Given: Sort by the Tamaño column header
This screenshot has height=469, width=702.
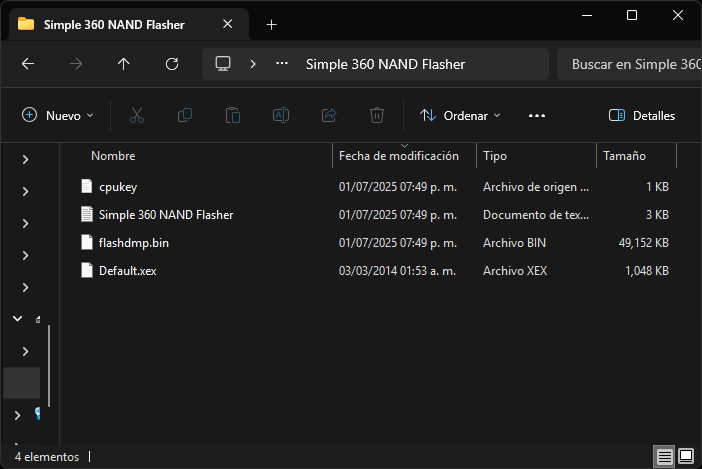Looking at the screenshot, I should pyautogui.click(x=624, y=156).
